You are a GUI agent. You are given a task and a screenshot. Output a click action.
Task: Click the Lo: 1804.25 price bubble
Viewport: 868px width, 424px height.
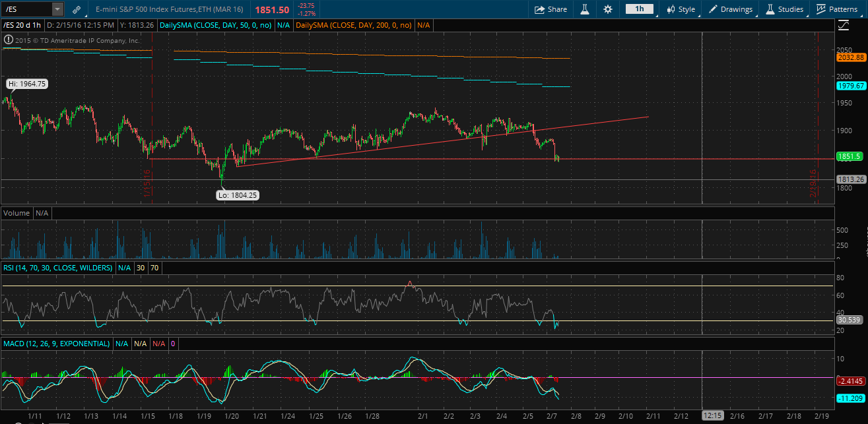pyautogui.click(x=238, y=195)
